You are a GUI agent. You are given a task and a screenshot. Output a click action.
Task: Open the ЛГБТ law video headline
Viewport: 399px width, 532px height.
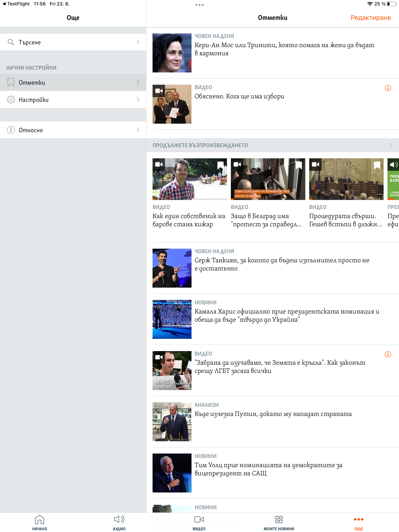(280, 366)
